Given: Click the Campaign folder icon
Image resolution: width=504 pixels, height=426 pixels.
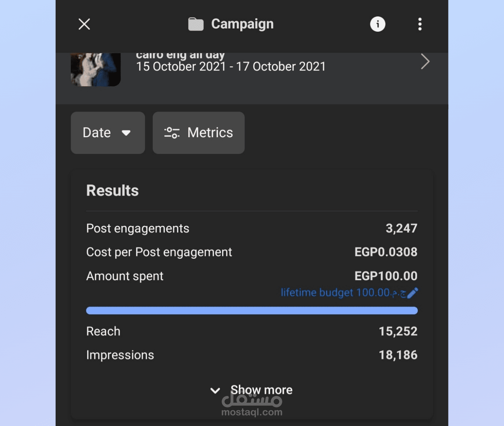Looking at the screenshot, I should [x=196, y=24].
